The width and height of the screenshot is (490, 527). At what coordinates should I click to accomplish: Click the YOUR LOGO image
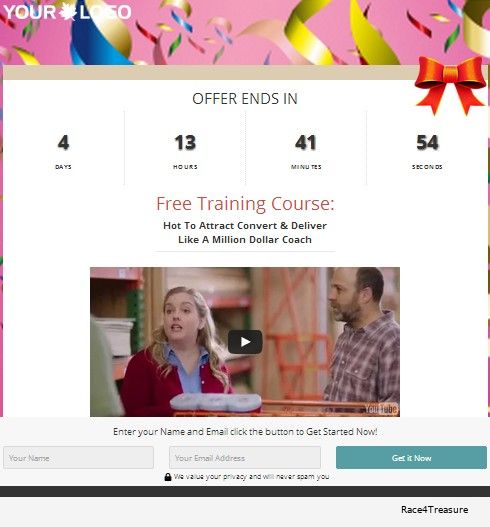point(67,12)
